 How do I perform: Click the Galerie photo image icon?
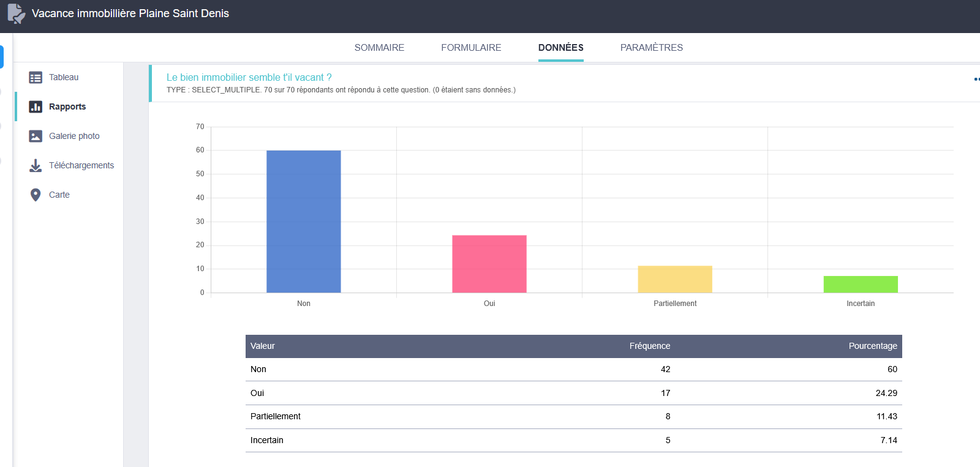click(x=36, y=136)
